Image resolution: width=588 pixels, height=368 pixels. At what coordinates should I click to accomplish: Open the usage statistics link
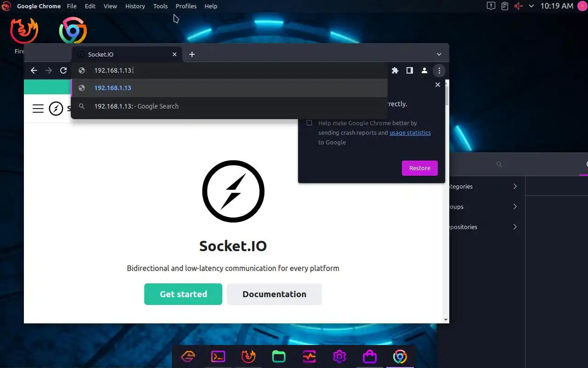pyautogui.click(x=410, y=132)
